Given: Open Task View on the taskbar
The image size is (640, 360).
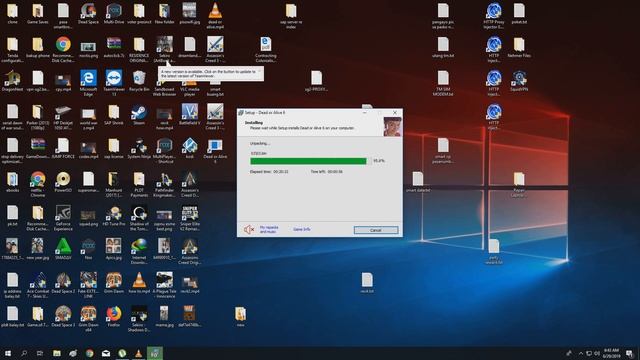Looking at the screenshot, I should click(x=40, y=353).
